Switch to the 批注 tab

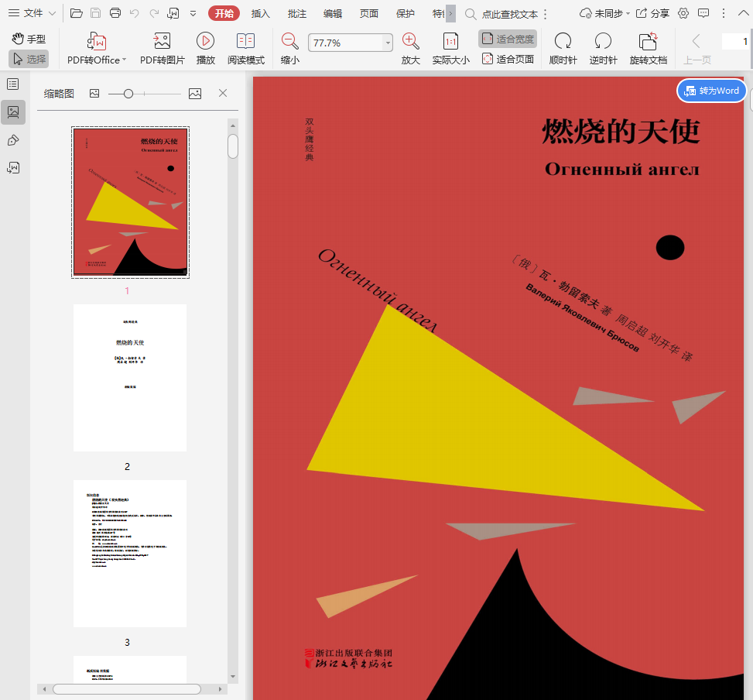point(296,13)
